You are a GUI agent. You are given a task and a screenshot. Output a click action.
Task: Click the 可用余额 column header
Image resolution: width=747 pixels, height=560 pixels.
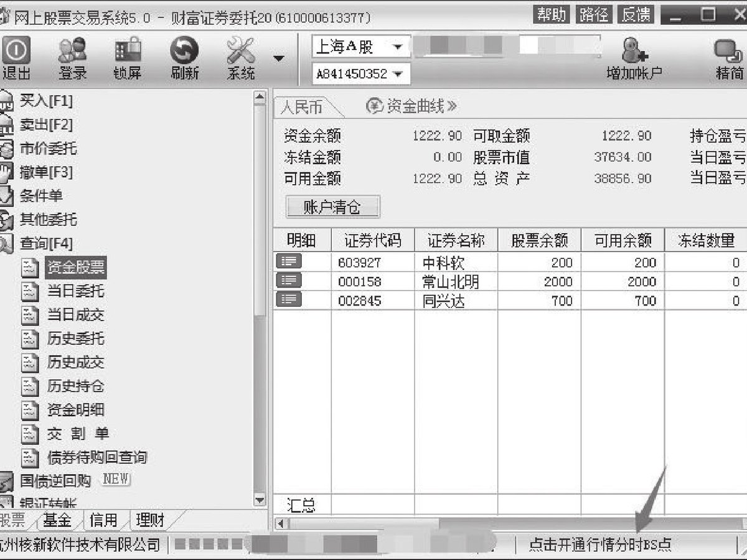623,241
